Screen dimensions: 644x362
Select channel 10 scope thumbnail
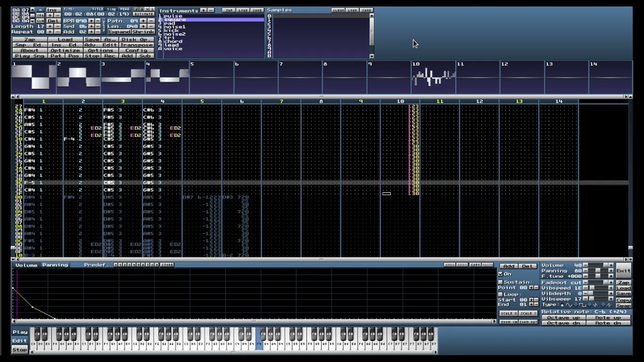(434, 77)
